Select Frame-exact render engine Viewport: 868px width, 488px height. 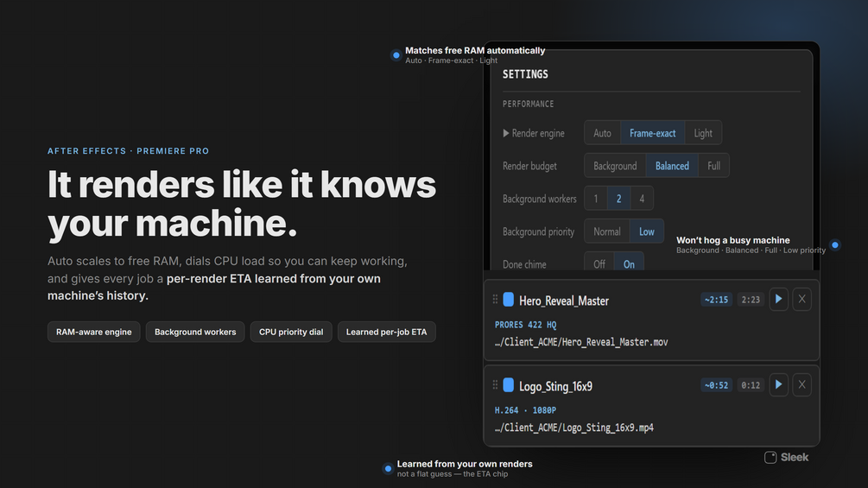[653, 133]
